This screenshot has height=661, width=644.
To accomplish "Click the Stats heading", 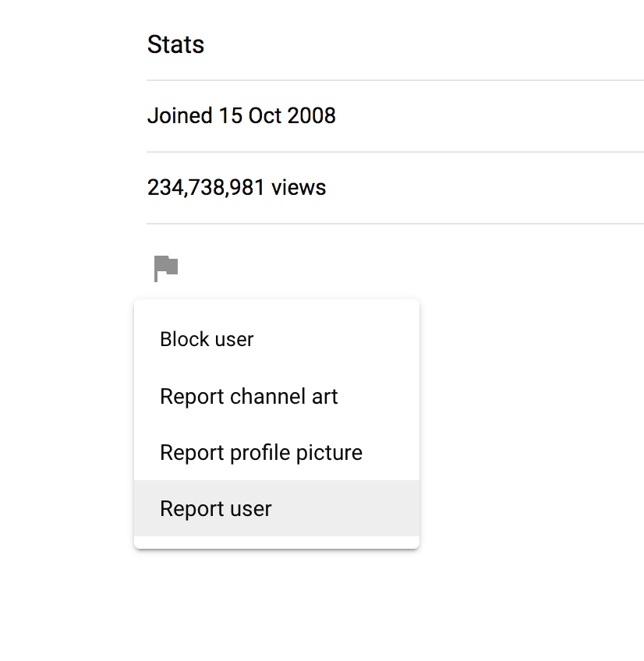I will point(175,44).
